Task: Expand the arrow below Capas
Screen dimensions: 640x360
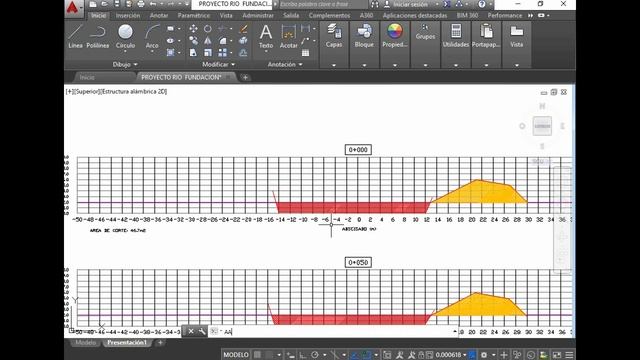Action: point(334,65)
